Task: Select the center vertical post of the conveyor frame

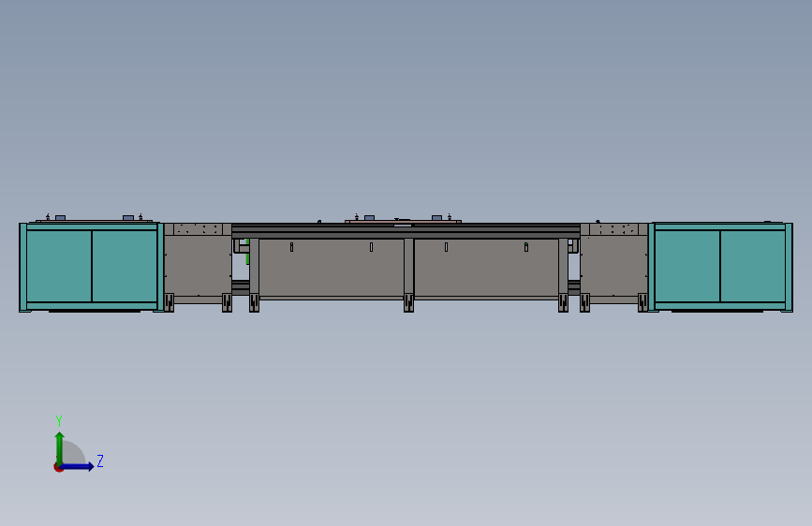Action: (x=408, y=274)
